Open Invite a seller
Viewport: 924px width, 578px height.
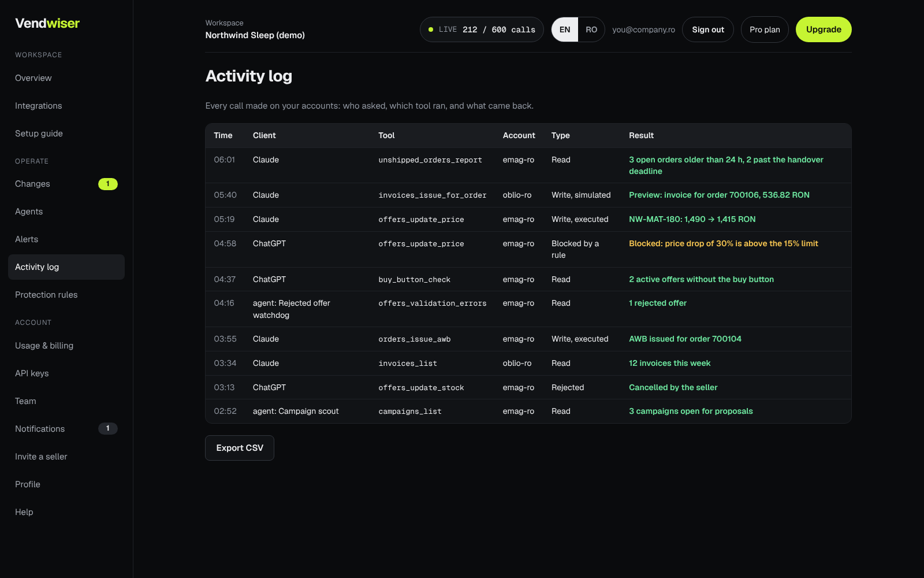pos(66,457)
